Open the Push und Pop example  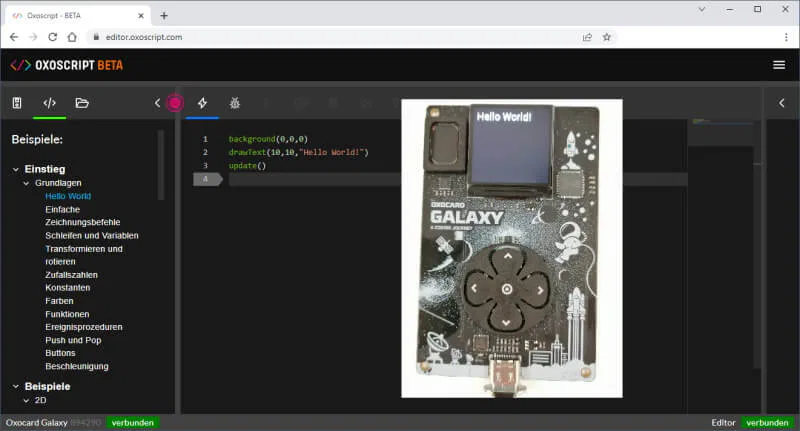click(73, 340)
